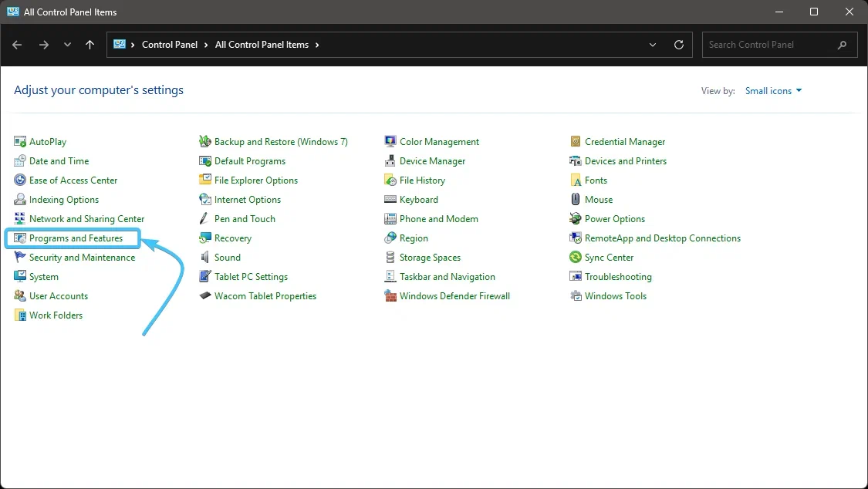Select Control Panel in the breadcrumb
Viewport: 868px width, 489px height.
(x=170, y=45)
